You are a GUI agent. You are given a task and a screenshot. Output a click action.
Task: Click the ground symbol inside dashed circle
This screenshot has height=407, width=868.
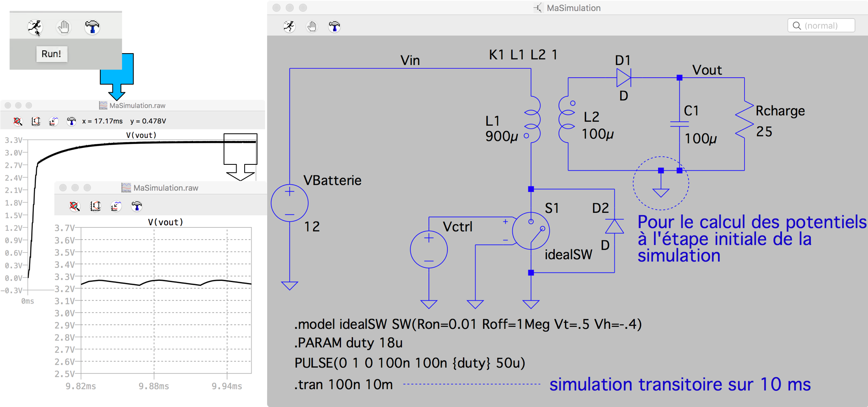click(661, 193)
